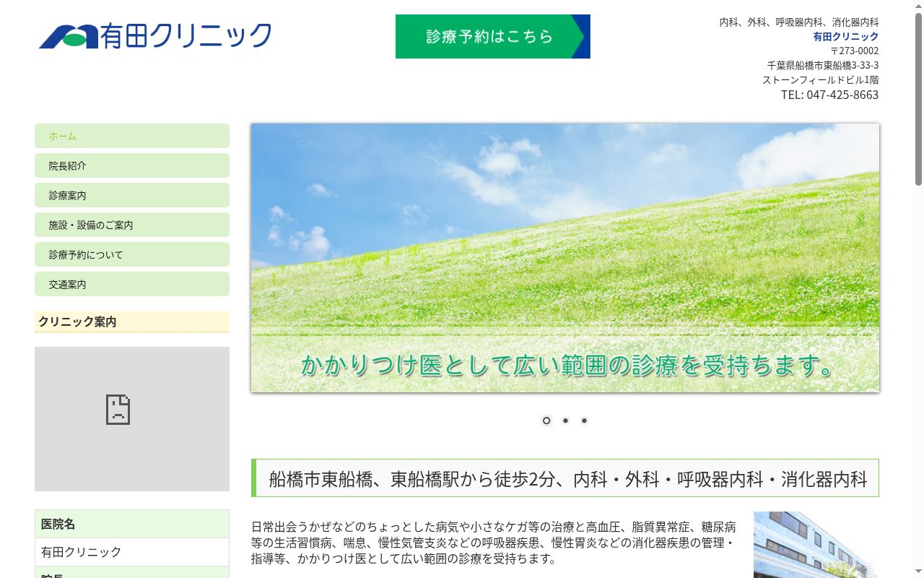This screenshot has height=578, width=924.
Task: Click the 内科、外科、呼吸器内科、消化器内科 header text
Action: (x=799, y=22)
